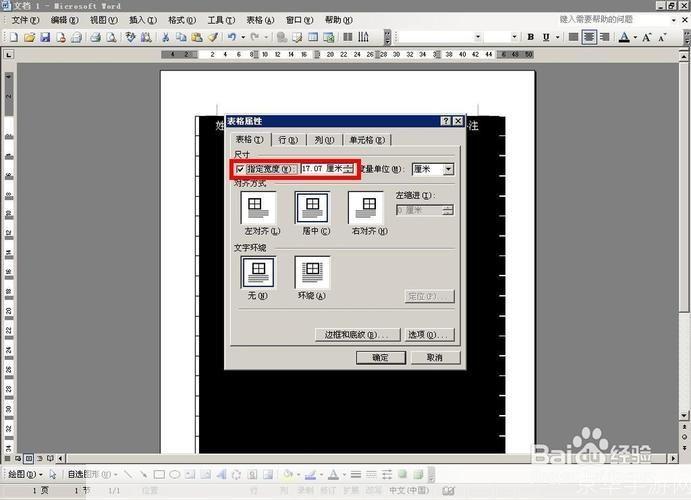
Task: Open the font color dropdown arrow
Action: tap(636, 37)
